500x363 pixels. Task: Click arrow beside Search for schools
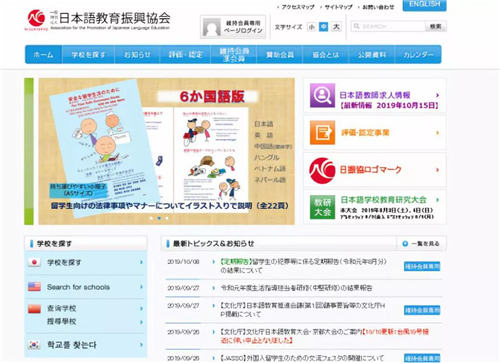(x=141, y=287)
